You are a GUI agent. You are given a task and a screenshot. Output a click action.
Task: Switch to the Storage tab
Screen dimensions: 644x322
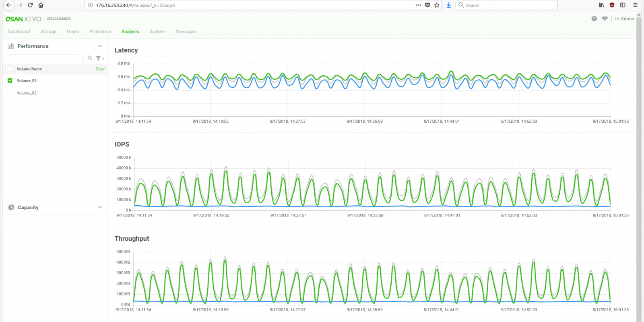point(48,31)
